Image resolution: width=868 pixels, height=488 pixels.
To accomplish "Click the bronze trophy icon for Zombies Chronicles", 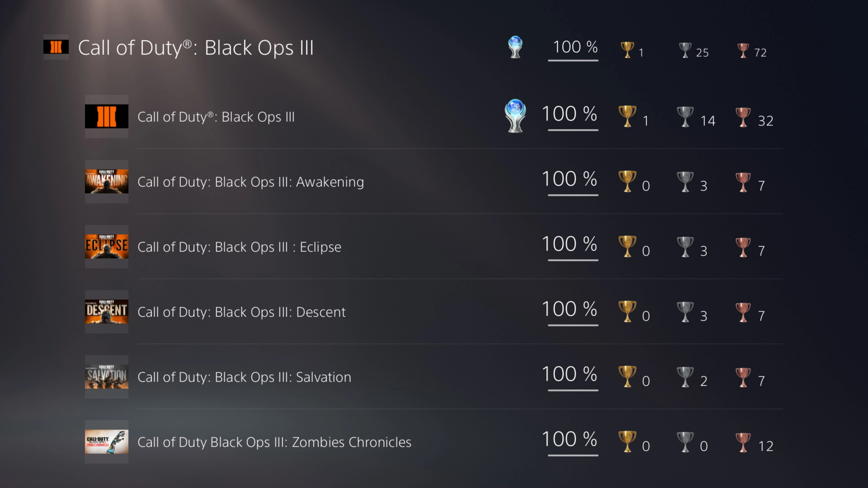I will point(743,442).
